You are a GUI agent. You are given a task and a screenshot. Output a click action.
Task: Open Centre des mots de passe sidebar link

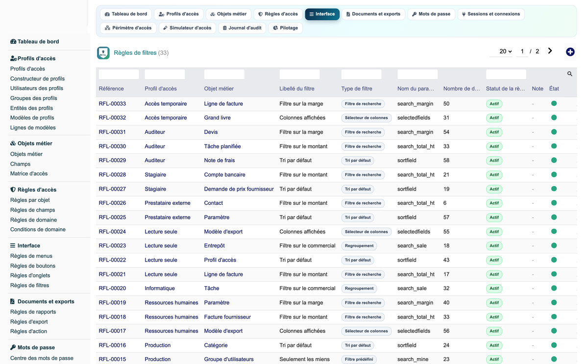pos(42,358)
